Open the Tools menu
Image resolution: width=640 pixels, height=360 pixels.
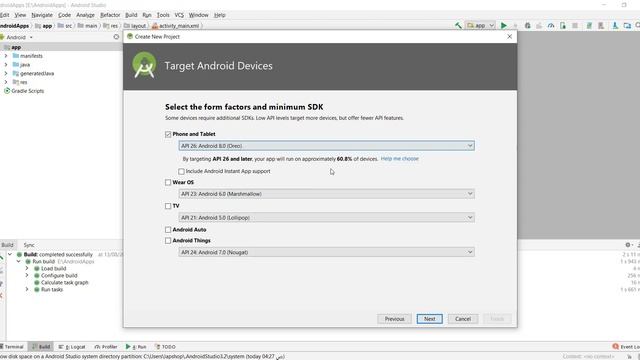coord(163,15)
